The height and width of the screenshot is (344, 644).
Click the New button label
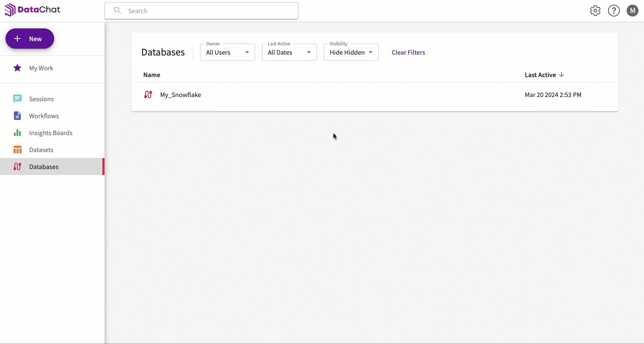[x=36, y=39]
